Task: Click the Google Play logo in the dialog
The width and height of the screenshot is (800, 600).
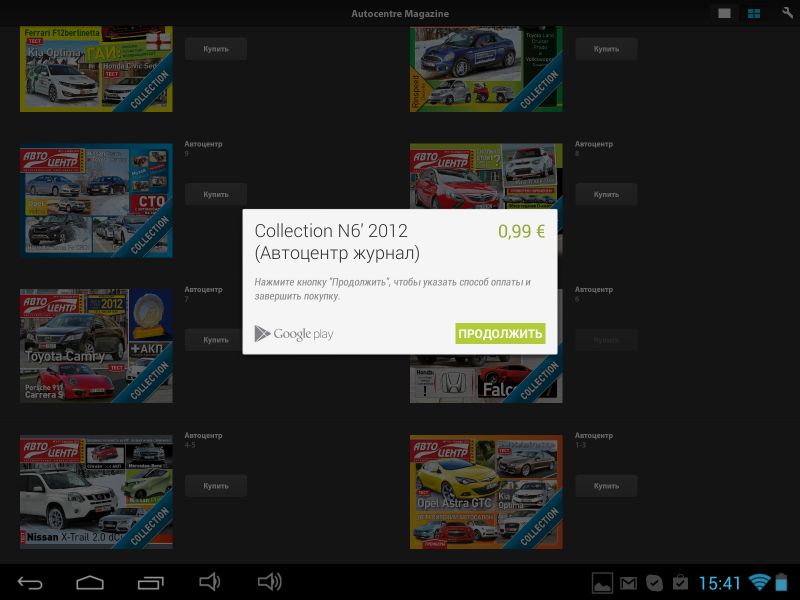Action: (294, 334)
